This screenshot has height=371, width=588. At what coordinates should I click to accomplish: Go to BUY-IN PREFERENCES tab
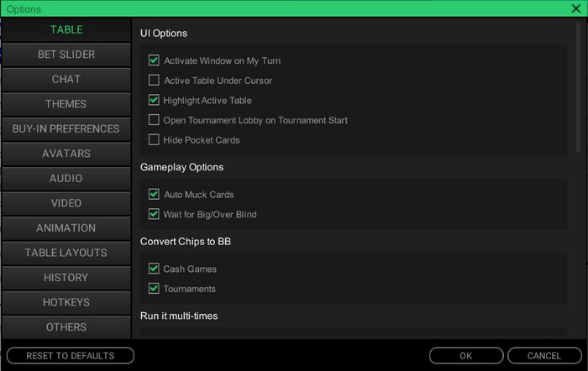pyautogui.click(x=66, y=129)
